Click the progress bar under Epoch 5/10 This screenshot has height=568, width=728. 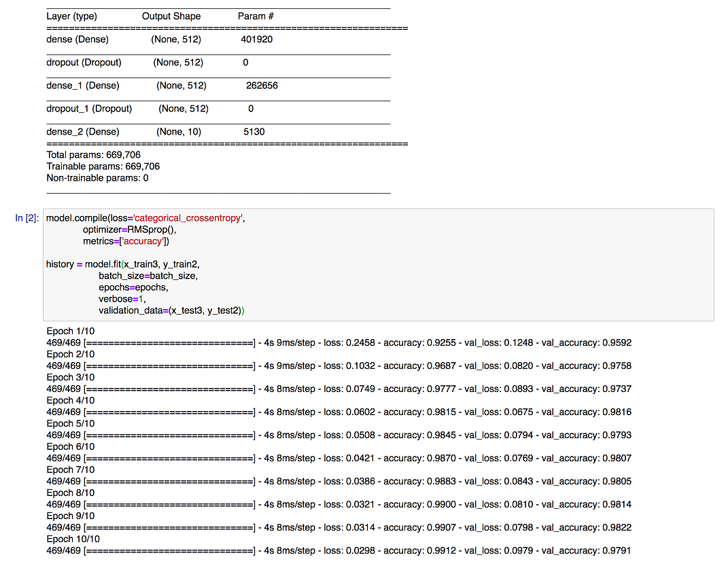(169, 435)
